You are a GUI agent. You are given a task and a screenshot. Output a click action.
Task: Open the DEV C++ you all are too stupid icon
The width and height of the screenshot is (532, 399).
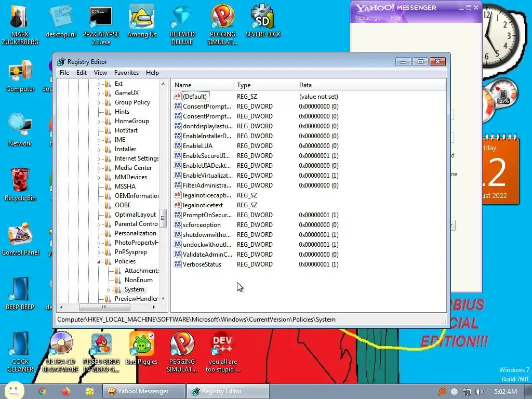coord(222,352)
